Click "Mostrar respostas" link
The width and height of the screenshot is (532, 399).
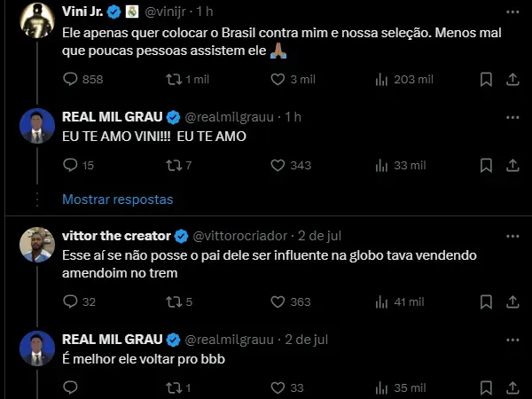(x=117, y=199)
